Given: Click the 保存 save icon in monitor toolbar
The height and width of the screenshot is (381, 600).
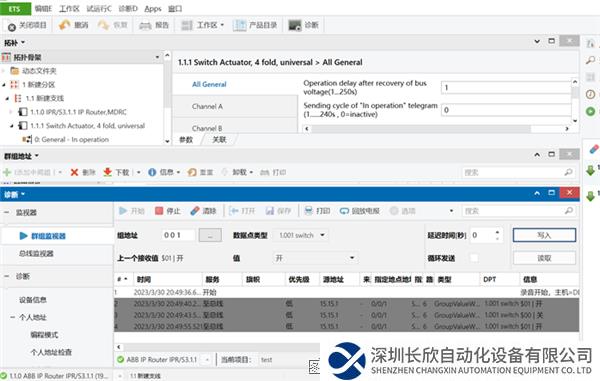Looking at the screenshot, I should (270, 211).
